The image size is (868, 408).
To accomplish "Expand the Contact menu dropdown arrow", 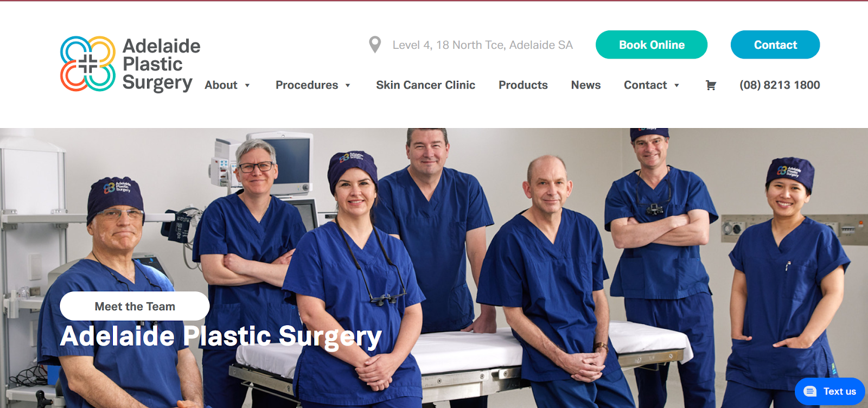I will click(x=676, y=85).
